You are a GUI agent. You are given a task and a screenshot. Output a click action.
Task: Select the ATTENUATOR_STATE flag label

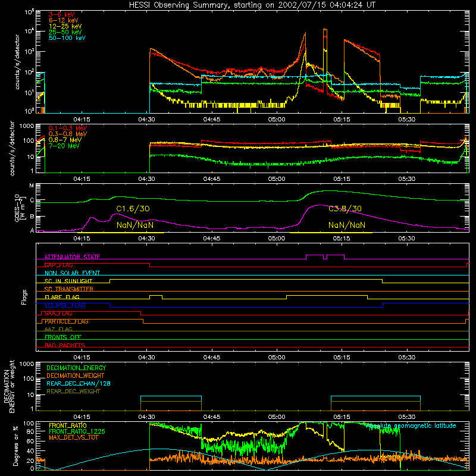[x=72, y=257]
